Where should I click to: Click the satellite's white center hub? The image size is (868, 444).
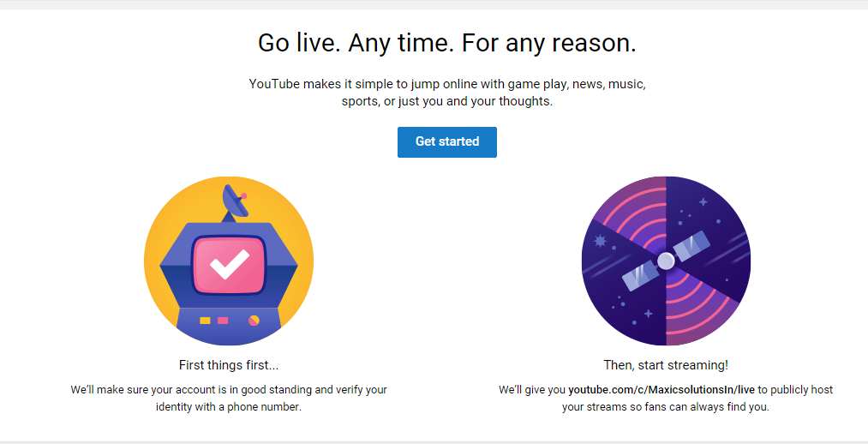[x=666, y=261]
